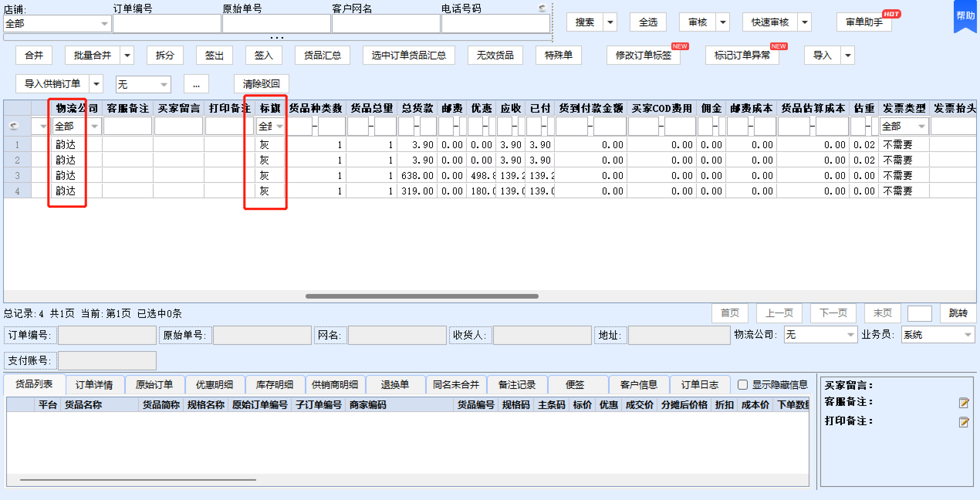Open the 物流公司 column filter dropdown

tap(94, 126)
